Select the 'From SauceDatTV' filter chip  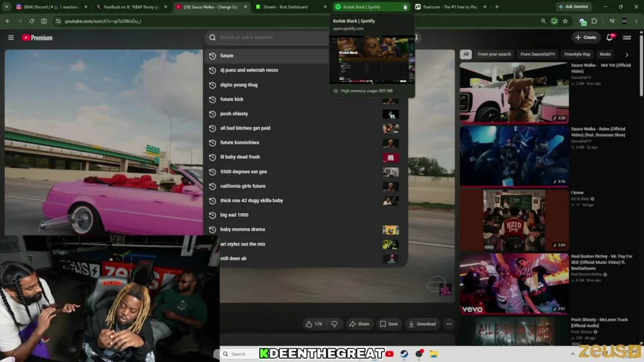[537, 54]
